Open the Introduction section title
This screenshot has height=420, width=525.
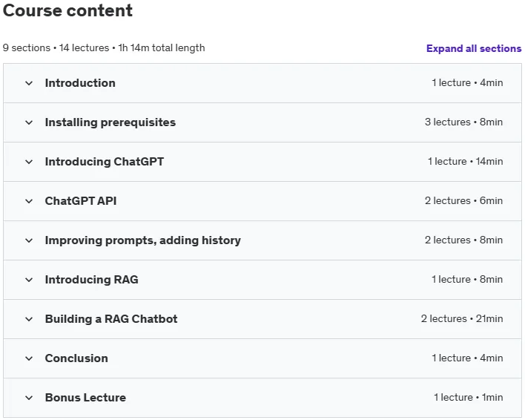coord(80,83)
